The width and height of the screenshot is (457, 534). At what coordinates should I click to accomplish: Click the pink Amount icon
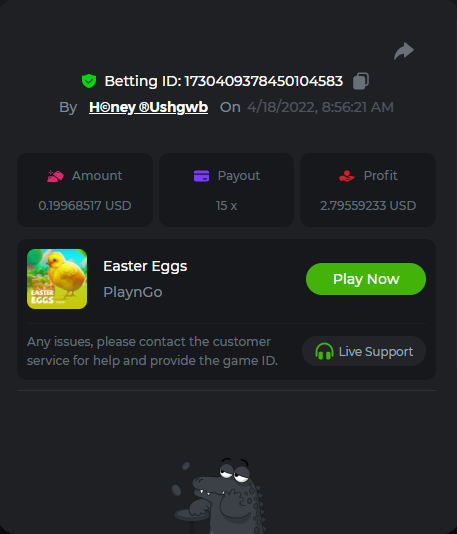click(55, 176)
